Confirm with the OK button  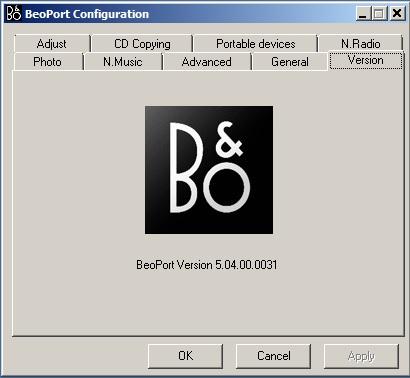[185, 356]
